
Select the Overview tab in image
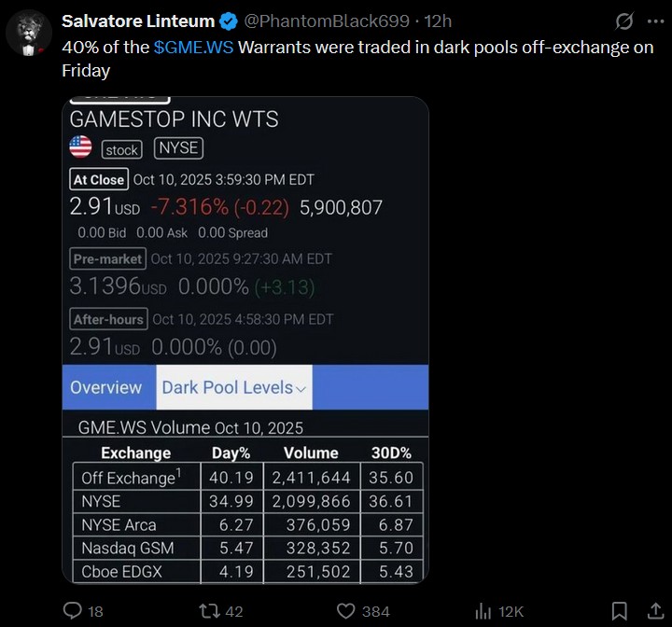(x=105, y=387)
